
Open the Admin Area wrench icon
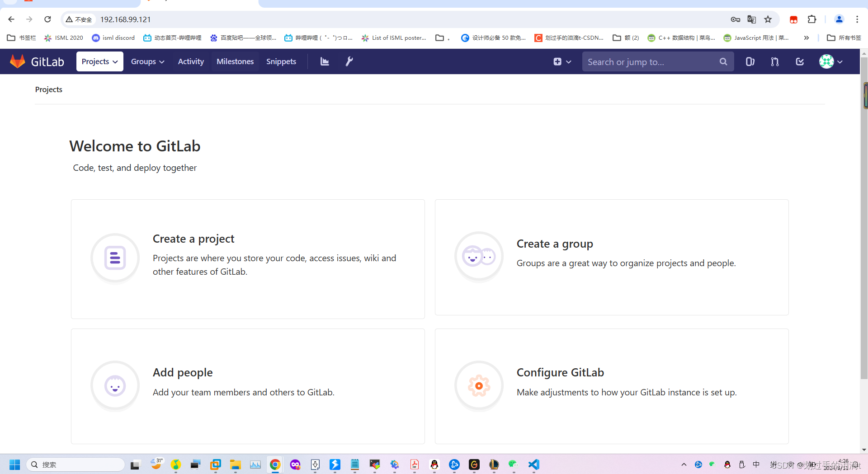349,61
